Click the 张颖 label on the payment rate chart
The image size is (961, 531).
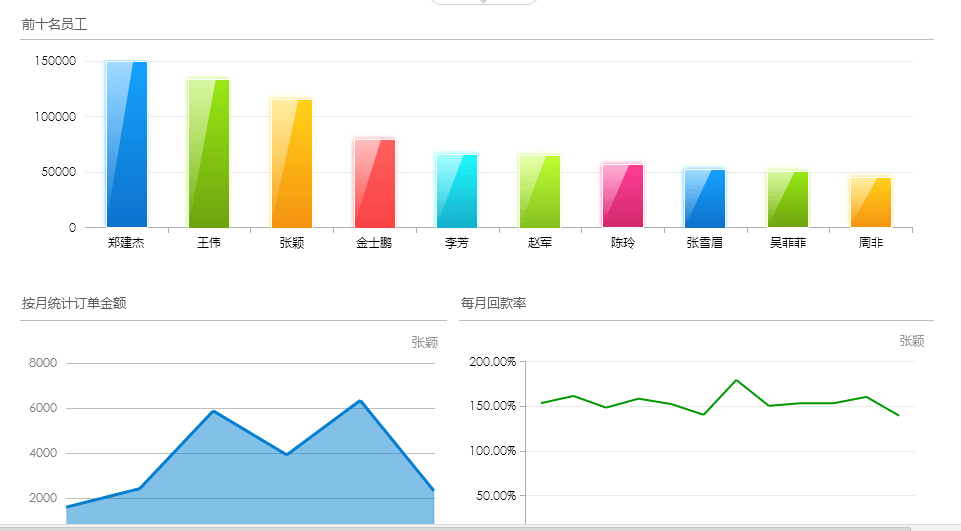tap(911, 341)
